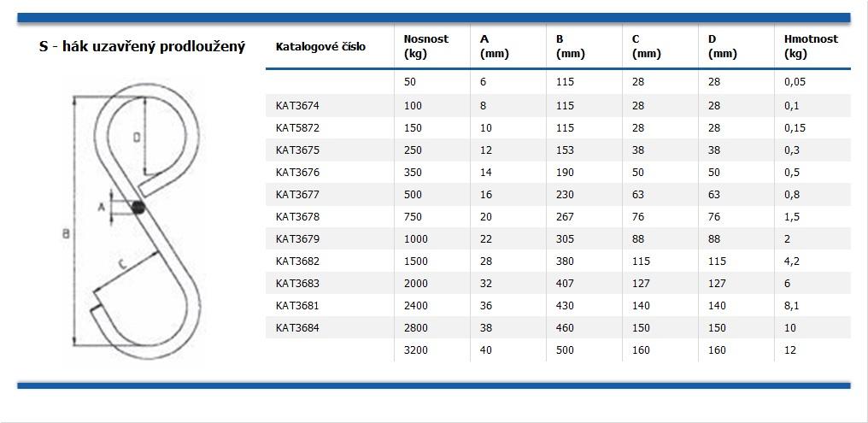868x423 pixels.
Task: Select the 'S - hák uzavřený prodloužený' heading
Action: click(x=142, y=46)
